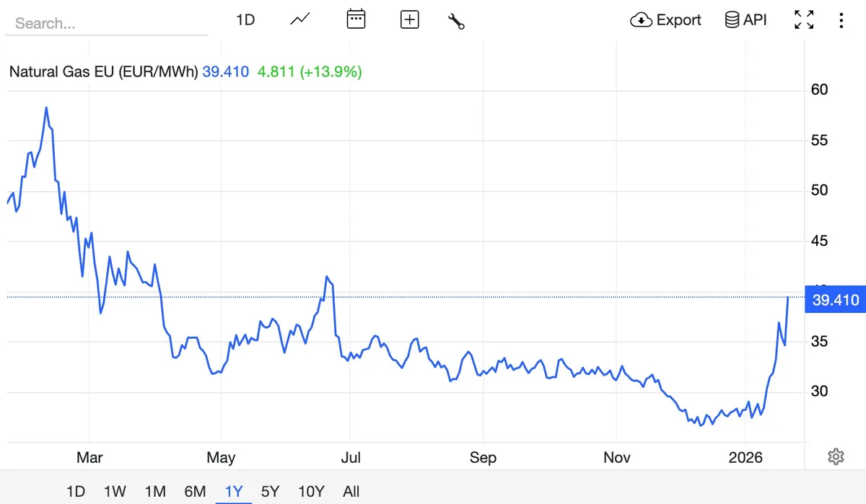Click the 39.410 current price label
The image size is (866, 504).
pos(835,300)
